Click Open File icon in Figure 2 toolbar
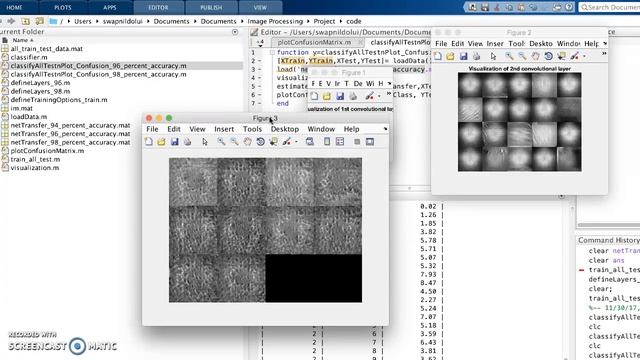This screenshot has width=640, height=360. [x=450, y=56]
